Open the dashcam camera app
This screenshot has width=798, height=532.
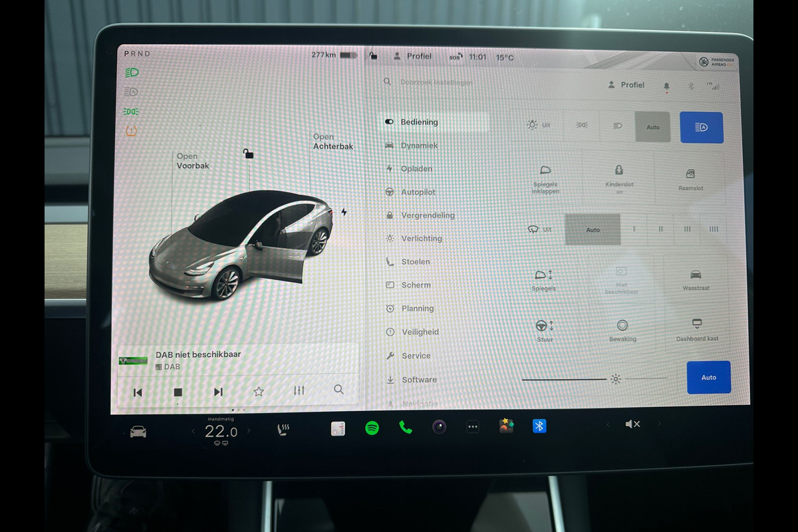439,428
